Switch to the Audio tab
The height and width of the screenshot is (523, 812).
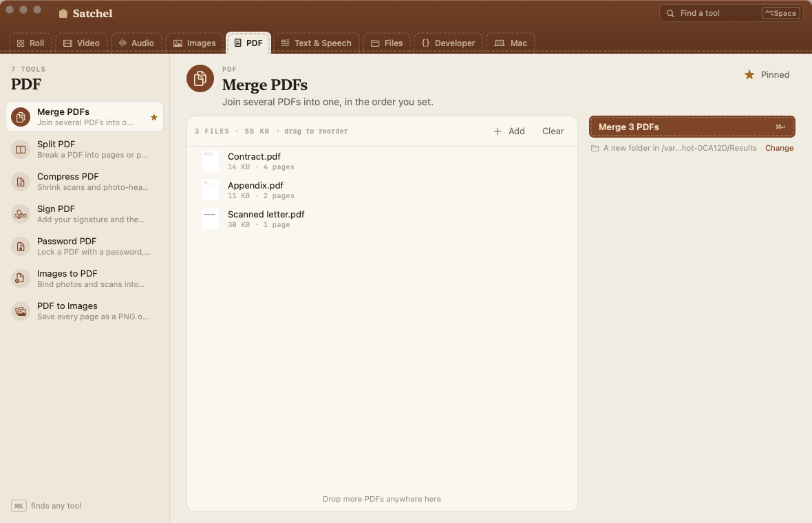pos(136,43)
